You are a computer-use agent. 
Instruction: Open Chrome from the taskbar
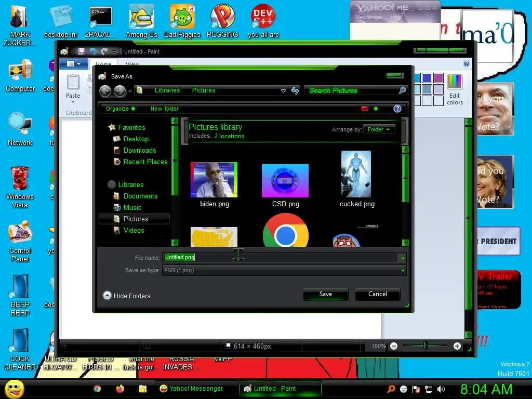point(97,389)
